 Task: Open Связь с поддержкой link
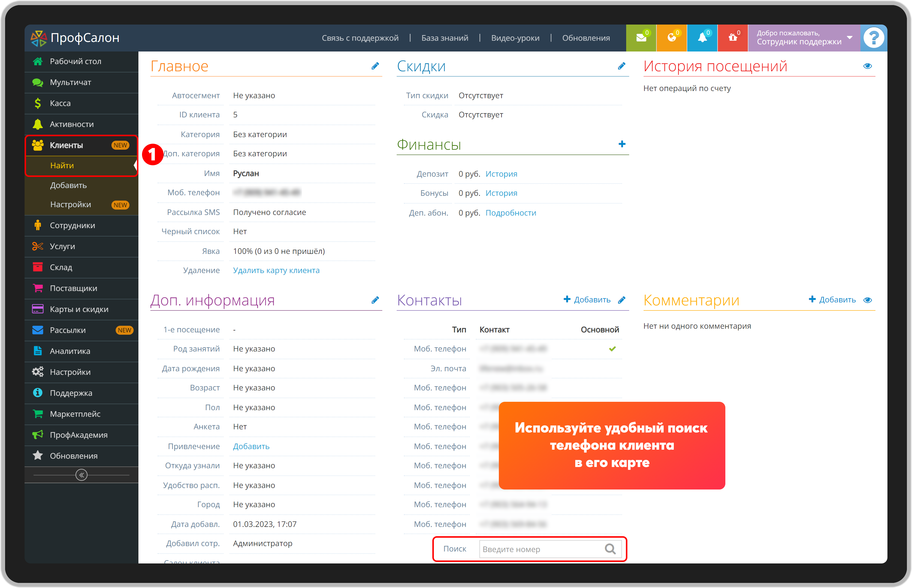[360, 38]
